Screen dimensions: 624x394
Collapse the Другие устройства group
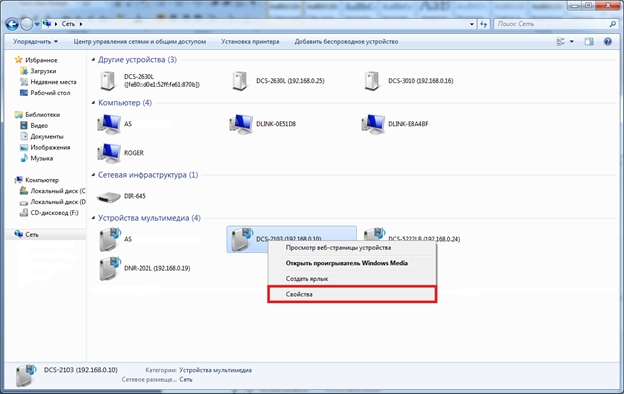pos(94,60)
